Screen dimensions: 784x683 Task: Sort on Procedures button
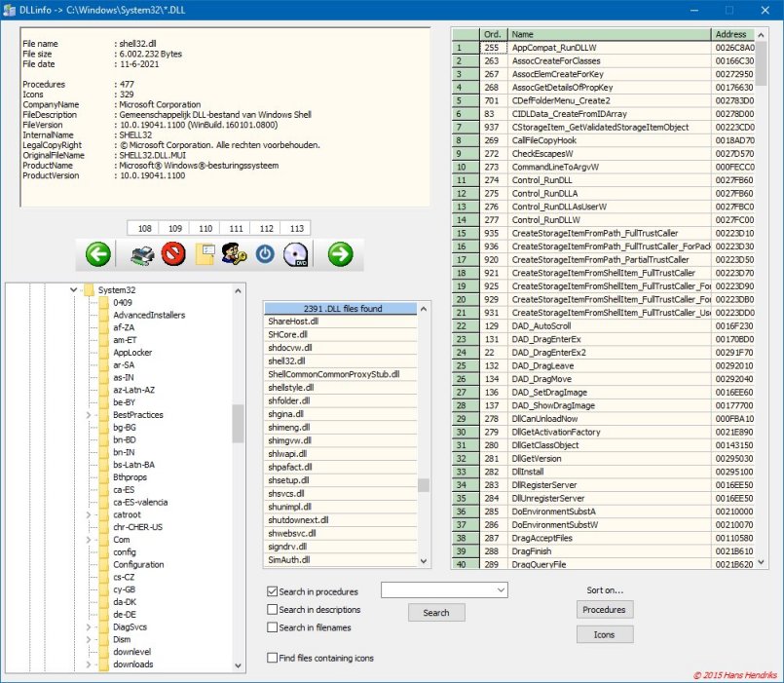pyautogui.click(x=605, y=610)
